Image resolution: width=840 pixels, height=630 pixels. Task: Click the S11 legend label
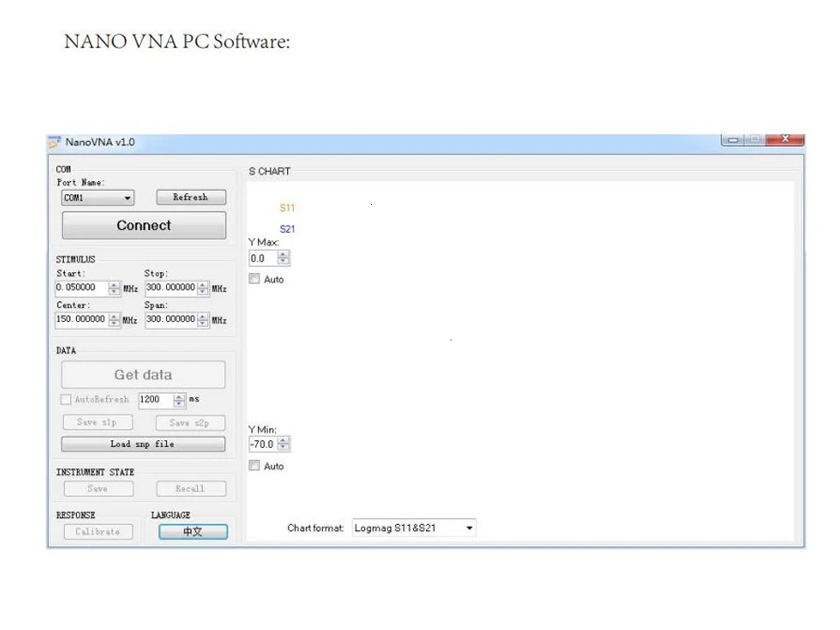287,208
